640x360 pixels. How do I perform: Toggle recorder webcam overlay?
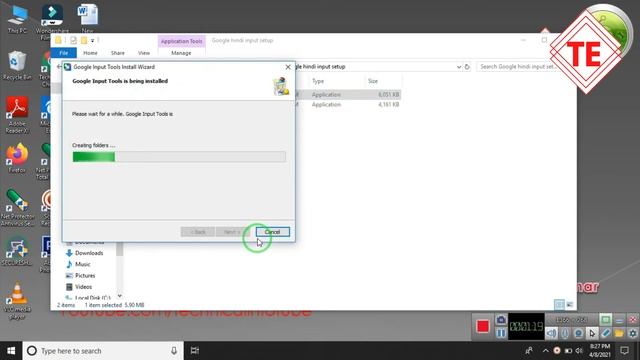pos(578,333)
